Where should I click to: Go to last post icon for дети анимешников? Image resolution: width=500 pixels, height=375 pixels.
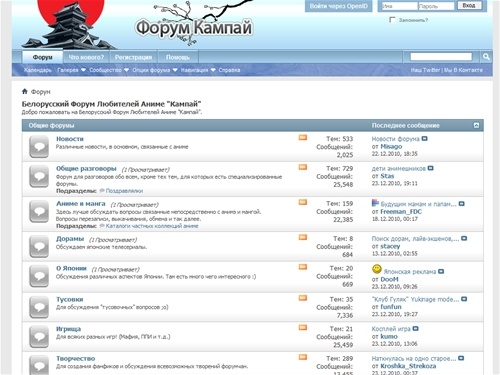(x=430, y=168)
